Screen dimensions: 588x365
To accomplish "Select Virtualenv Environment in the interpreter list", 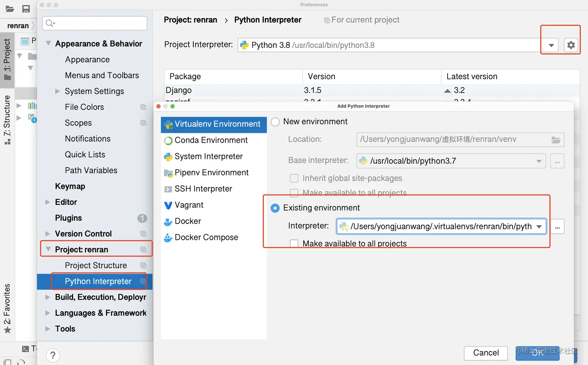I will 213,124.
